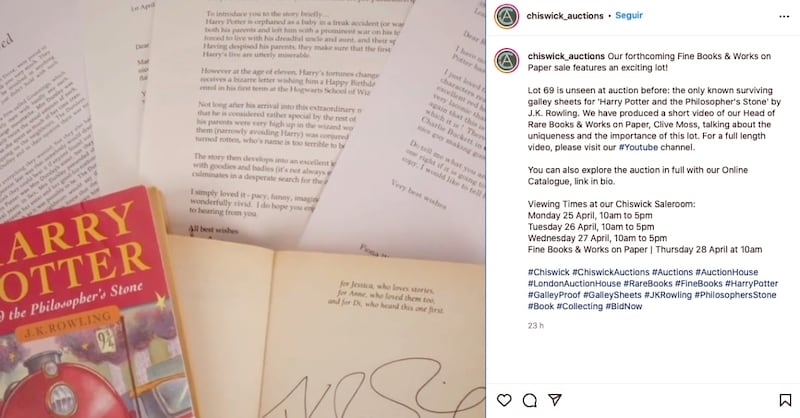Select the Harry Potter book post image
Viewport: 800px width, 418px height.
243,209
